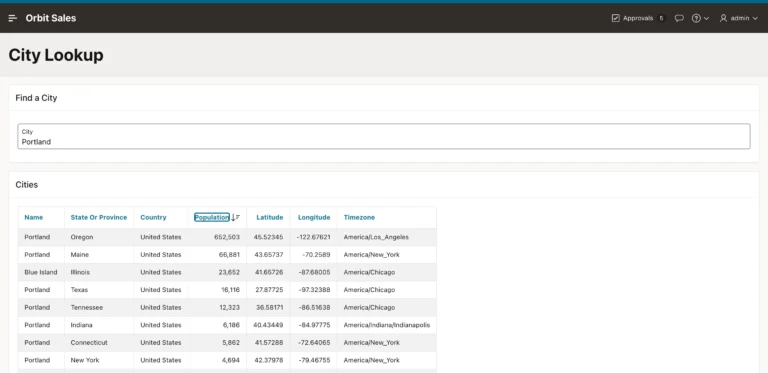768x373 pixels.
Task: Click the Cities region title
Action: 26,185
